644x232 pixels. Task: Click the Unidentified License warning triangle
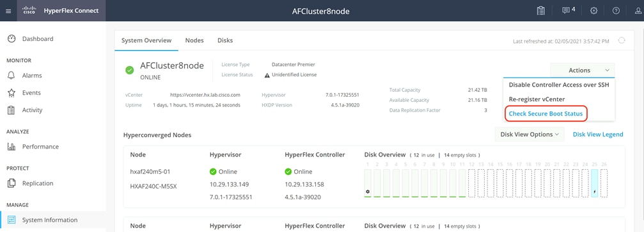pyautogui.click(x=267, y=75)
